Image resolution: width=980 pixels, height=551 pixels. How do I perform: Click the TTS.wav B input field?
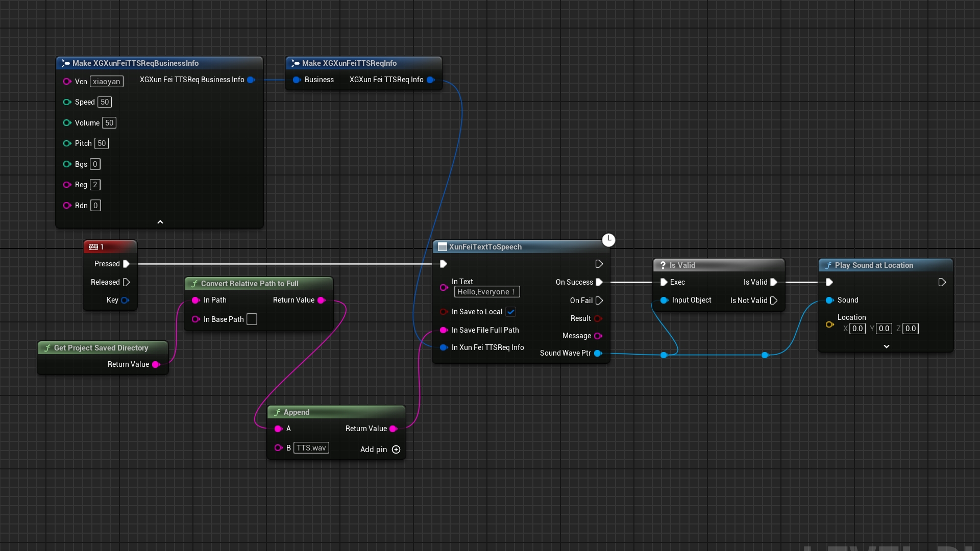point(311,448)
